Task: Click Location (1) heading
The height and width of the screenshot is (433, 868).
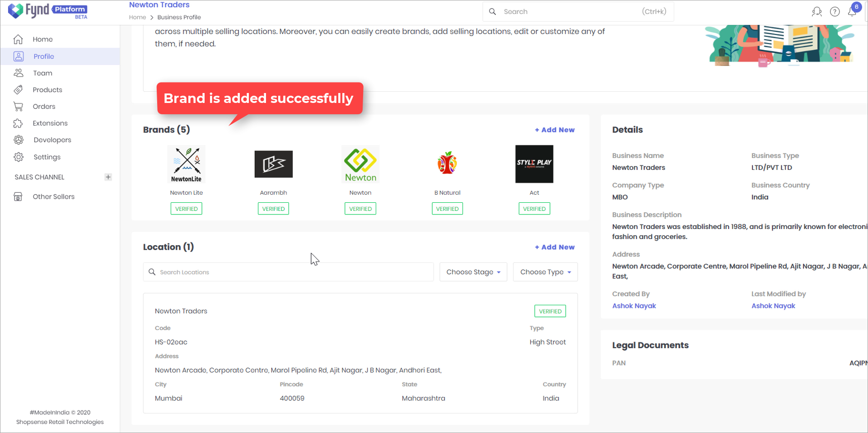Action: click(168, 247)
